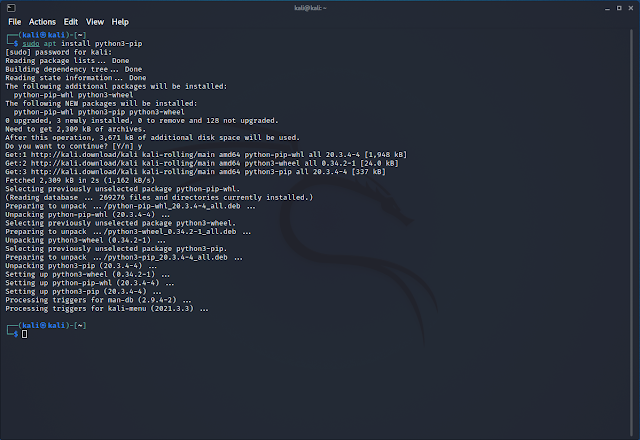Click 'The following additional packages' line
This screenshot has width=640, height=440.
[116, 87]
